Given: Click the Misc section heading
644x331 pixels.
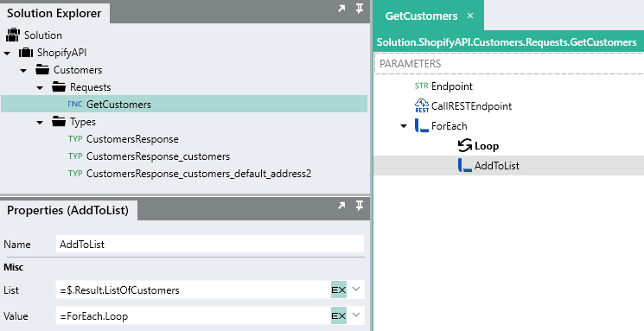Looking at the screenshot, I should [14, 267].
